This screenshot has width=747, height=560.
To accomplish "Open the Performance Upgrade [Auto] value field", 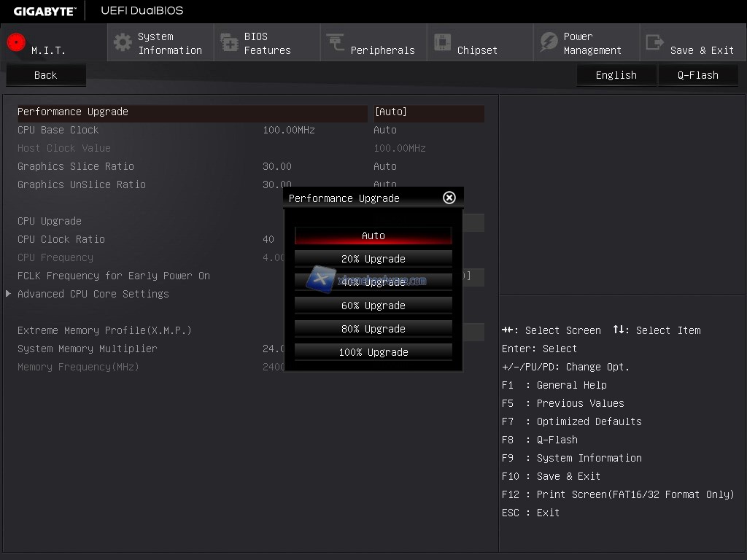I will (x=427, y=112).
